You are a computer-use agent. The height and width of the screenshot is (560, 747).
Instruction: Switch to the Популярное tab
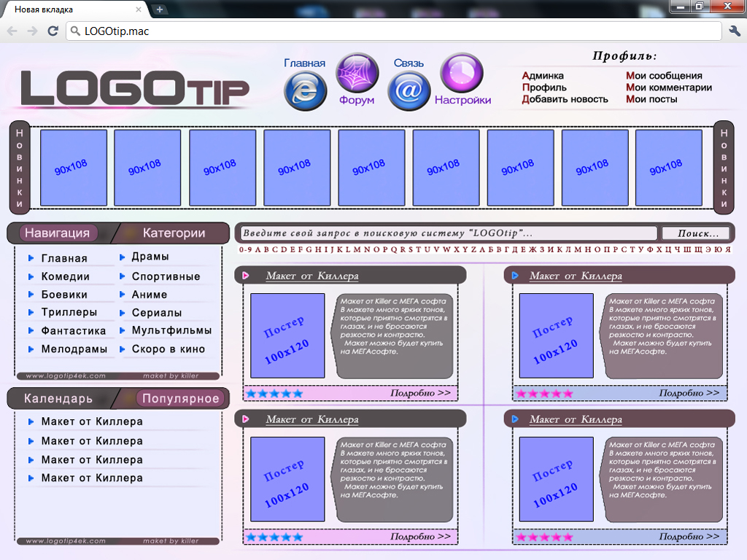[x=181, y=398]
